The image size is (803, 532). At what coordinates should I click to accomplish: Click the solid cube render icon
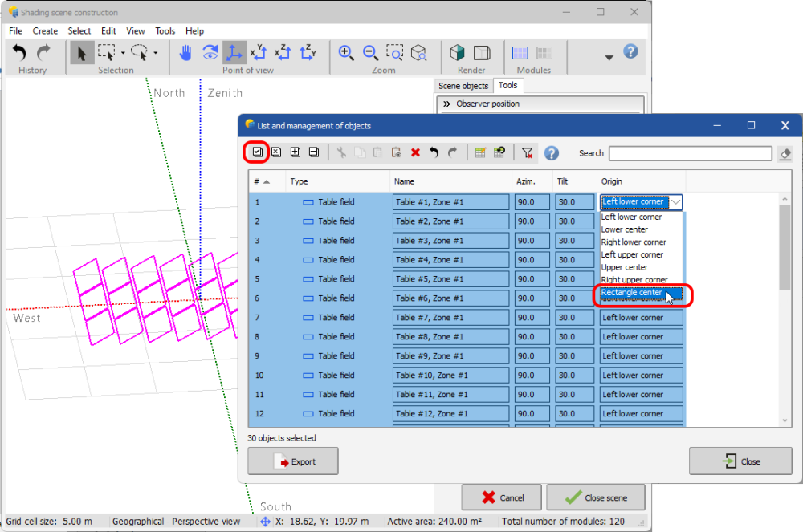[x=457, y=53]
